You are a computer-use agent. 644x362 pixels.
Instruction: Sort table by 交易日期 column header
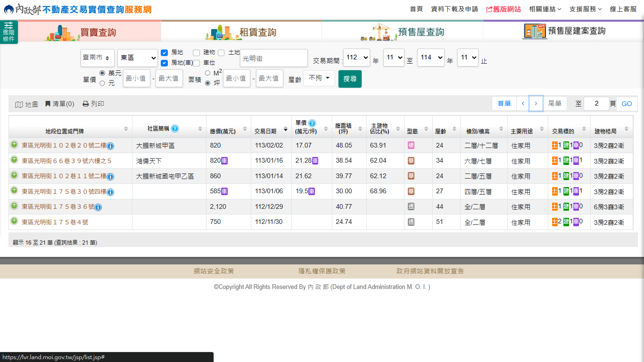(265, 131)
